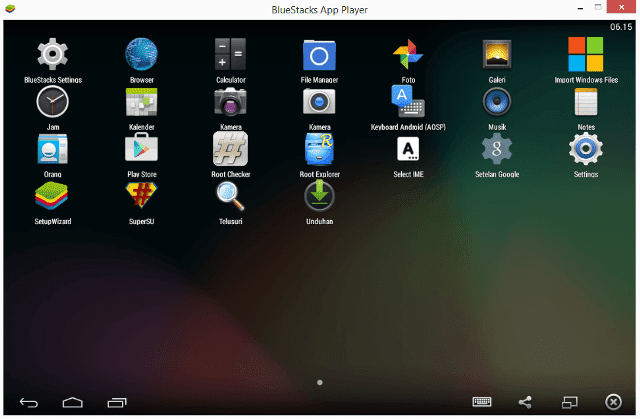Toggle full screen mode icon

click(569, 403)
